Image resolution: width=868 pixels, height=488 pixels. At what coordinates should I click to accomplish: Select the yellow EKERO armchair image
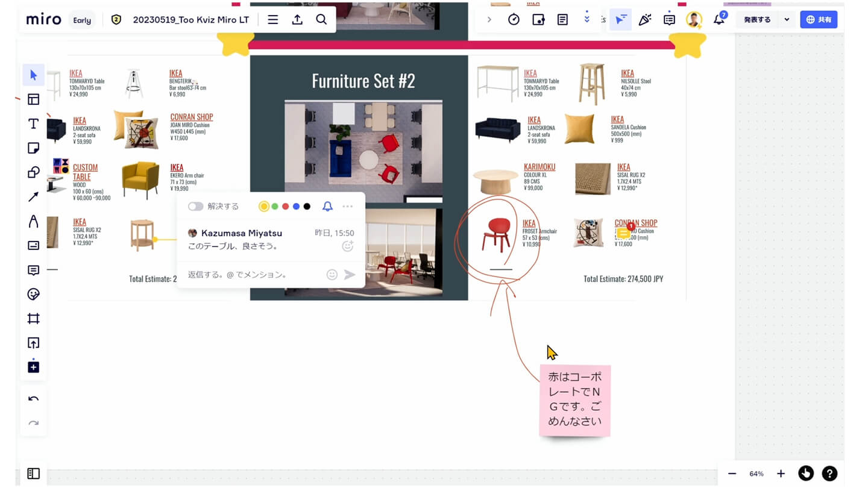[140, 180]
